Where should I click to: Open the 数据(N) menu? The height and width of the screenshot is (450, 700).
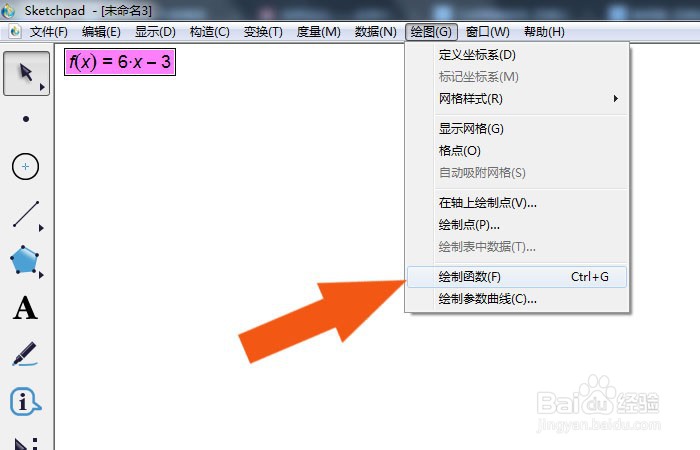(x=375, y=32)
